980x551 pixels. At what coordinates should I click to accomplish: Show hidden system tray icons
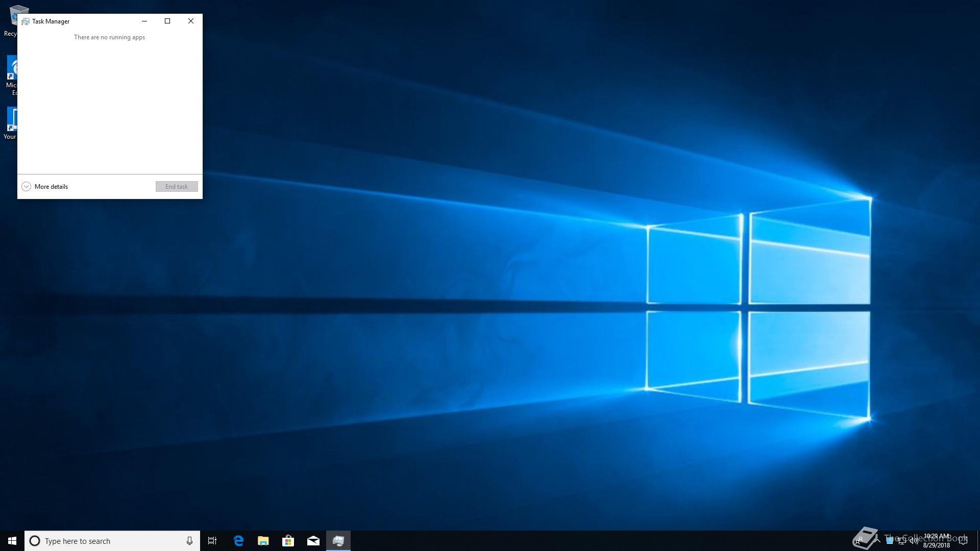click(877, 540)
